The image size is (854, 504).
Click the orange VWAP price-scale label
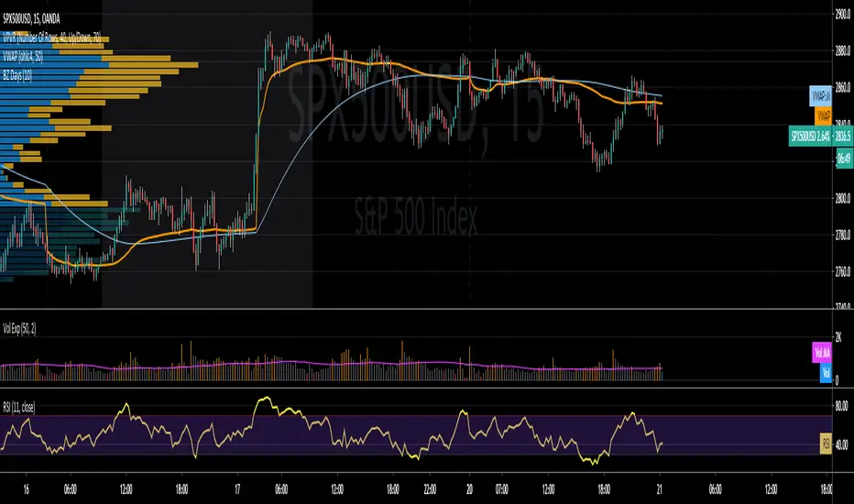pyautogui.click(x=823, y=115)
